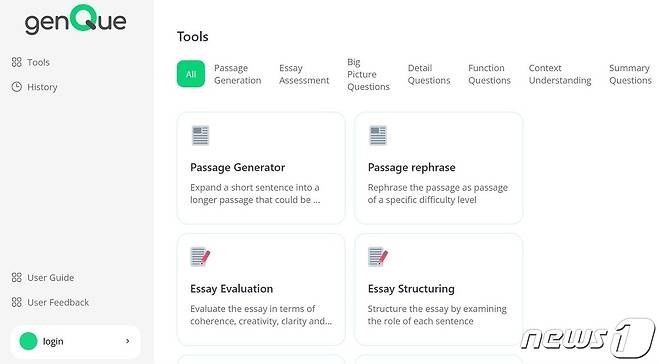Click the Essay Structuring pencil icon
The width and height of the screenshot is (658, 364).
tap(378, 257)
